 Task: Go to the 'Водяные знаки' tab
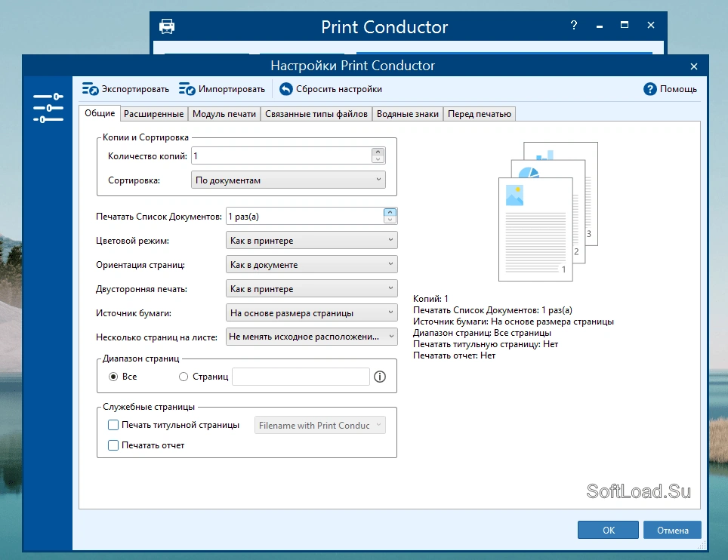coord(408,114)
